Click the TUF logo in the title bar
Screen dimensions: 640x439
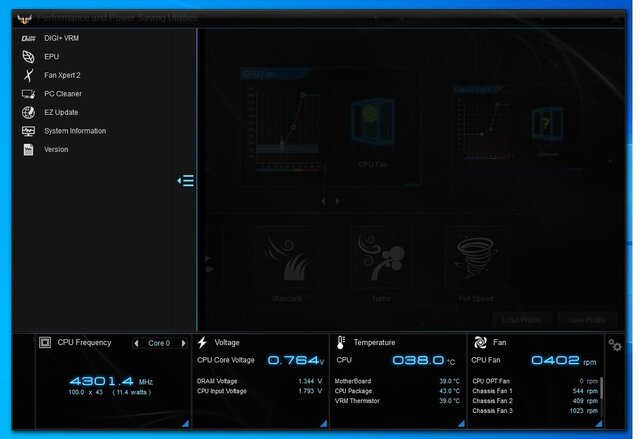(24, 18)
